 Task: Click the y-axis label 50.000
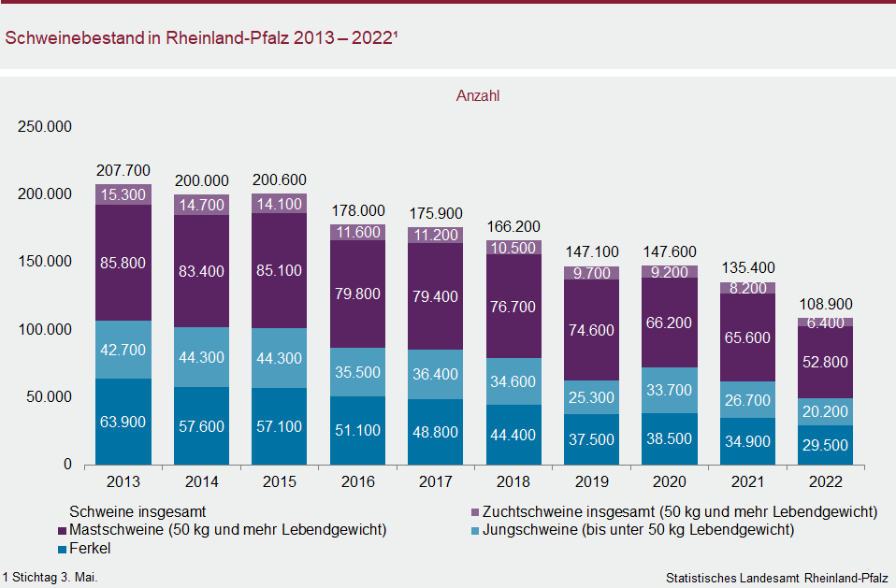tap(50, 396)
